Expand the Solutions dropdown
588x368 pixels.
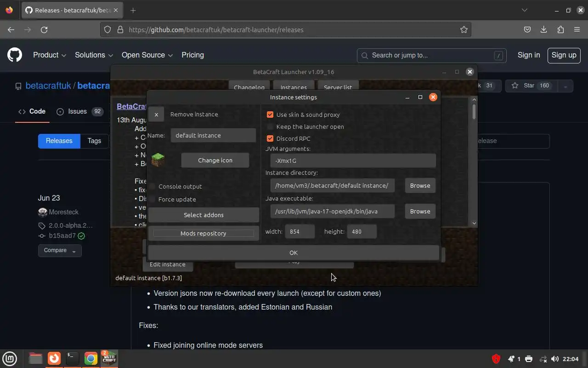pos(94,55)
